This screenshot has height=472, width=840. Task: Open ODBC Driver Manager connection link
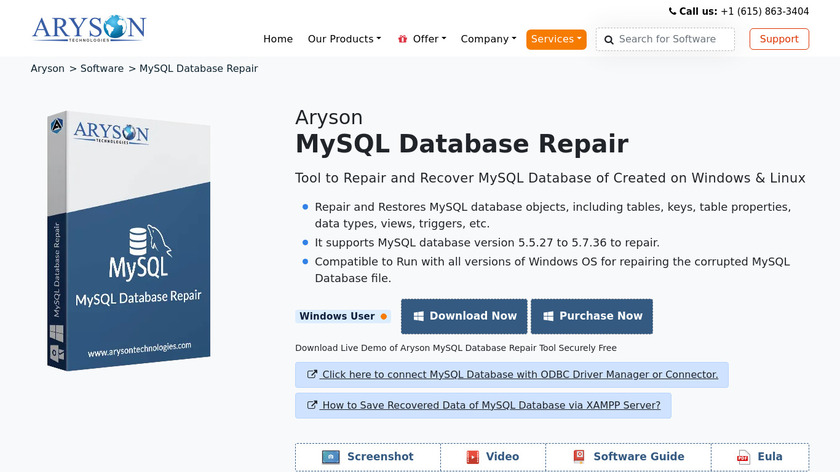pyautogui.click(x=512, y=374)
